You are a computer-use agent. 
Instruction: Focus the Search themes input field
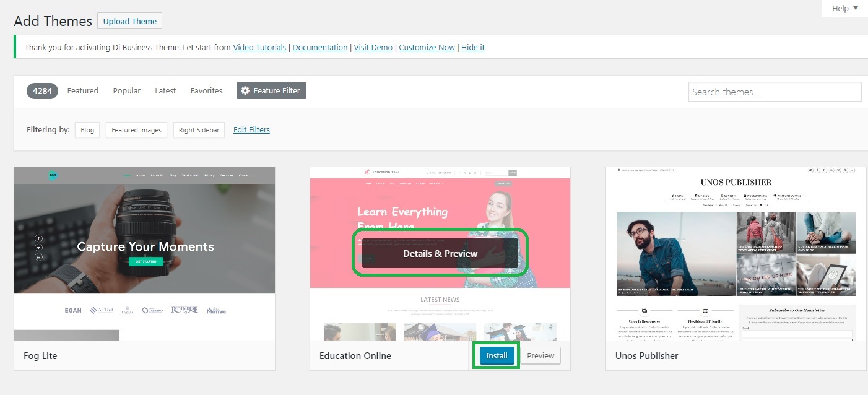(774, 92)
